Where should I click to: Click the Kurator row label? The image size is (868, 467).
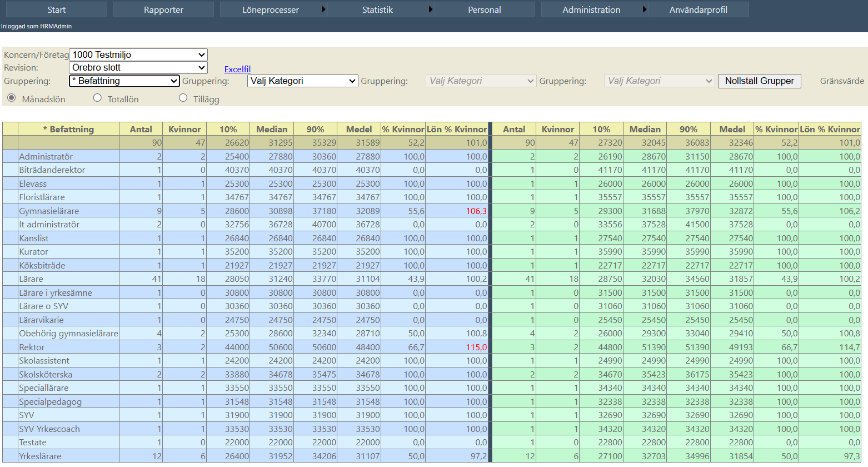coord(33,252)
